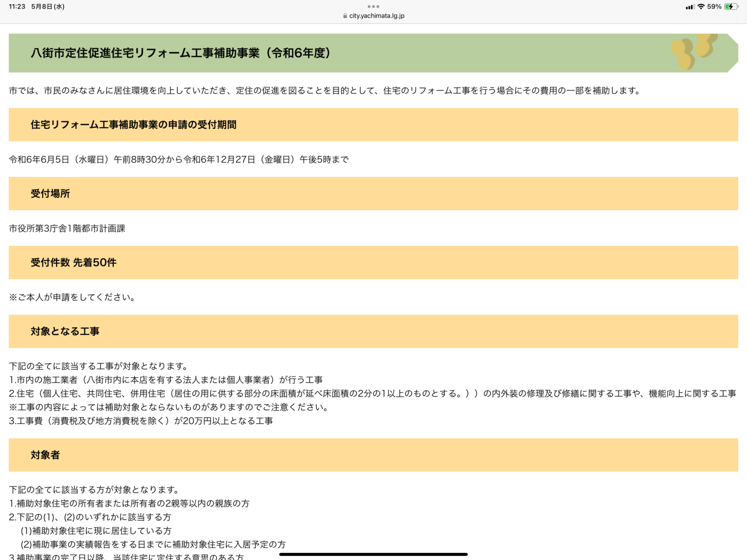Screen dimensions: 747x560
Task: Tap the 5月8日(水) date in the status bar
Action: tap(48, 7)
